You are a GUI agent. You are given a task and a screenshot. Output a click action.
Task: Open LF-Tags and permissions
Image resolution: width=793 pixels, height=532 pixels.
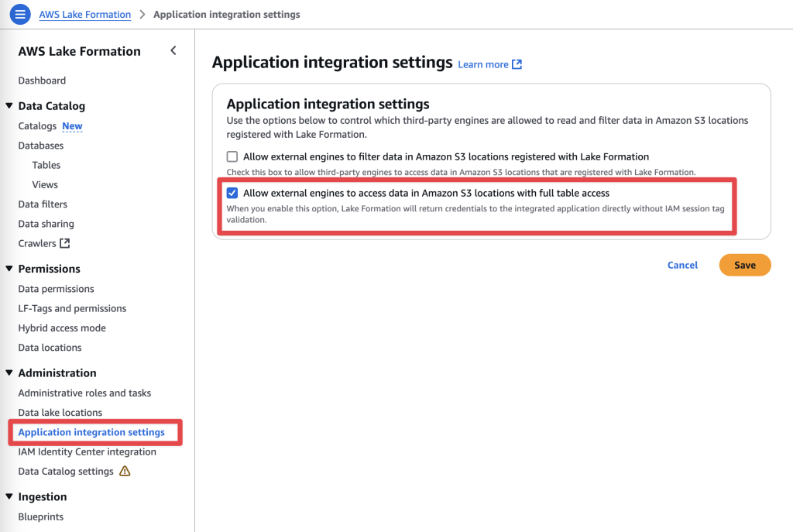tap(72, 308)
